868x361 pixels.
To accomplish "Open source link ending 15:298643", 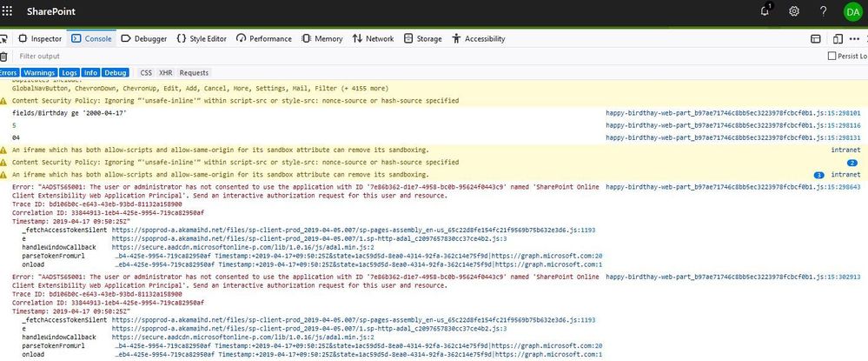I will click(733, 187).
